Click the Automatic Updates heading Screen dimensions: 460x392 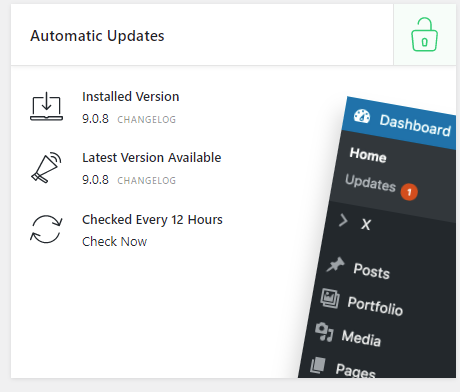coord(97,36)
